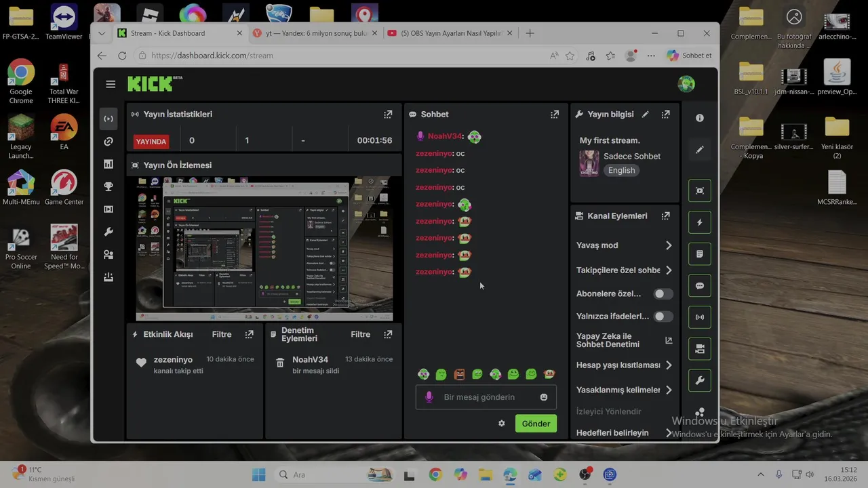Toggle the moderation log document widget icon

(700, 254)
